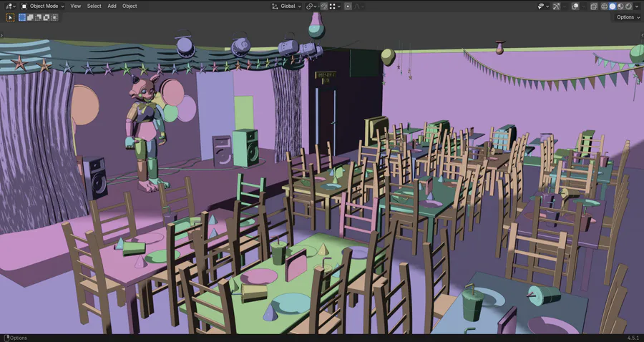The height and width of the screenshot is (342, 644).
Task: Choose the Intersect selection mode icon
Action: tap(54, 17)
